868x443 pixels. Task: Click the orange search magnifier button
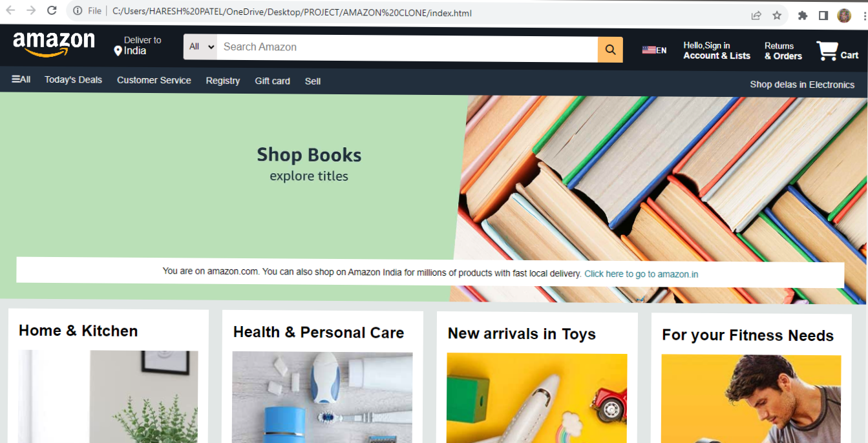coord(610,49)
